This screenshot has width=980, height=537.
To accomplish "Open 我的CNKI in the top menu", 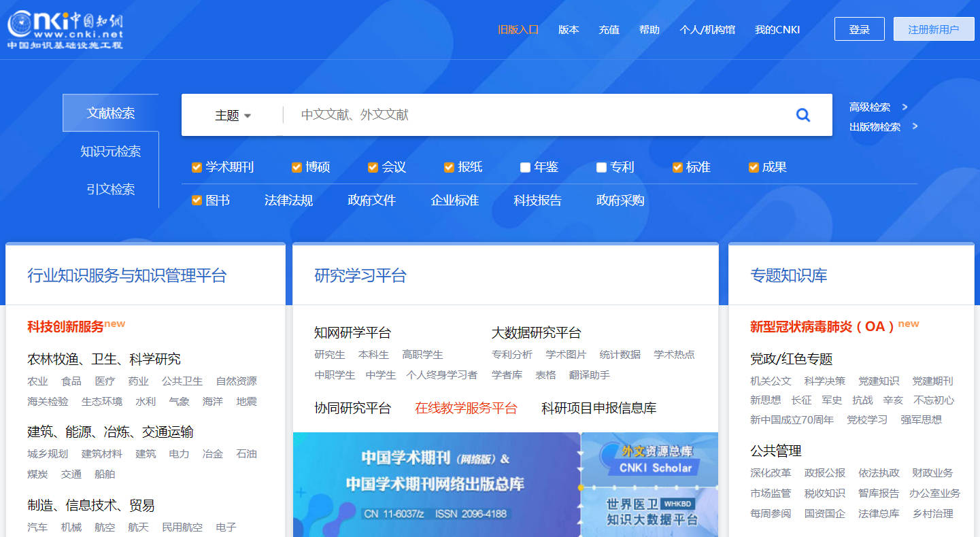I will (777, 29).
